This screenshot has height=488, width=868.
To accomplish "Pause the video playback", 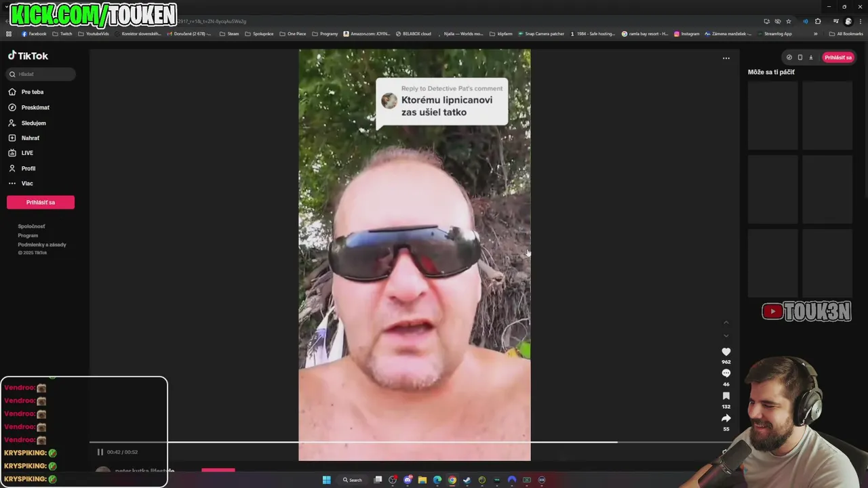I will pos(100,452).
